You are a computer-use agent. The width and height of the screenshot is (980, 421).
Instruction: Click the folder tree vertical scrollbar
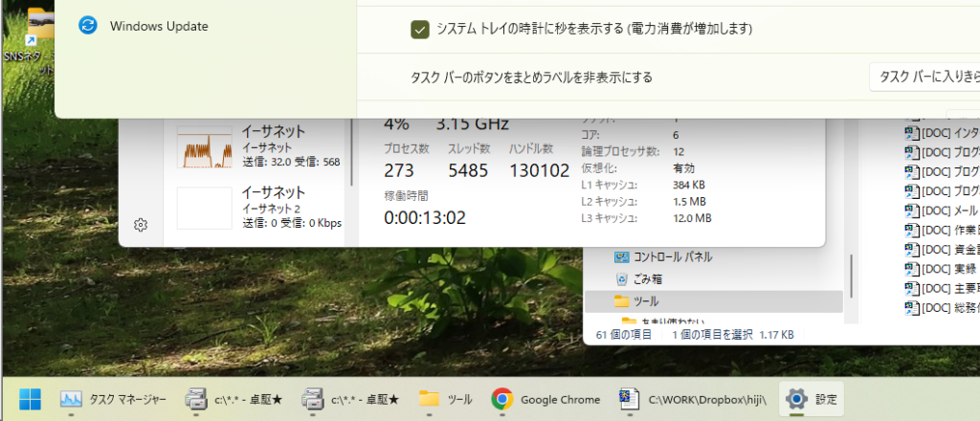click(851, 273)
